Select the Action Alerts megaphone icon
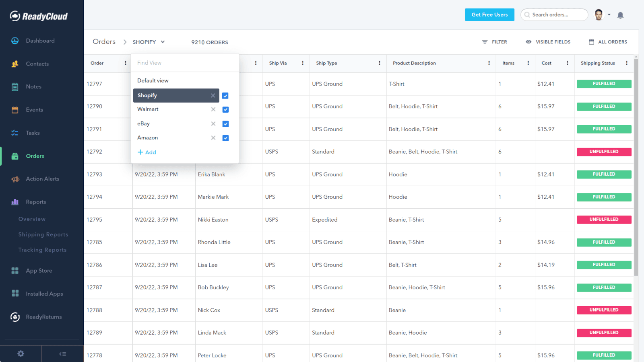This screenshot has height=362, width=644. [15, 179]
